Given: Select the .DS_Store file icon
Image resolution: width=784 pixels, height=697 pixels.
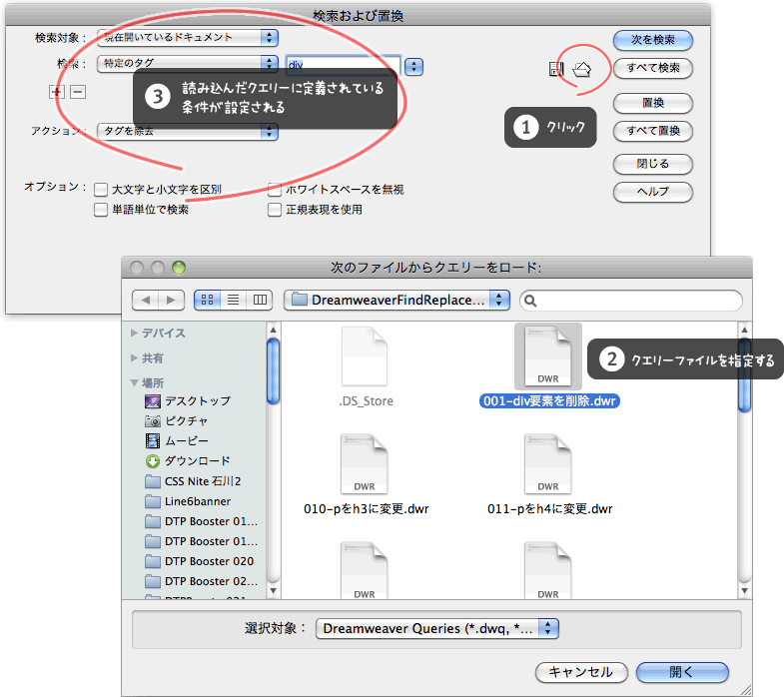Looking at the screenshot, I should click(365, 356).
